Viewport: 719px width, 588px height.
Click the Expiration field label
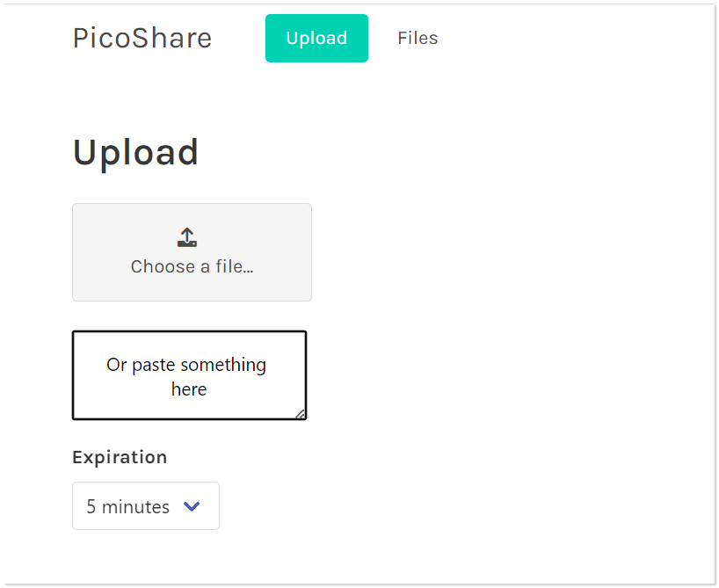coord(120,457)
